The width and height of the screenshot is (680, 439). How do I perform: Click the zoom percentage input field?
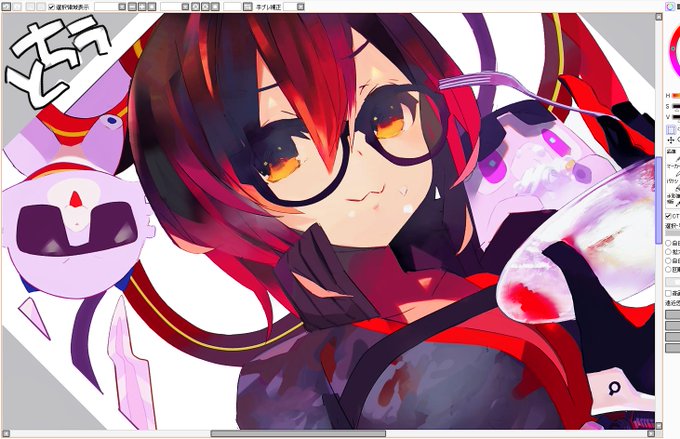[x=106, y=7]
